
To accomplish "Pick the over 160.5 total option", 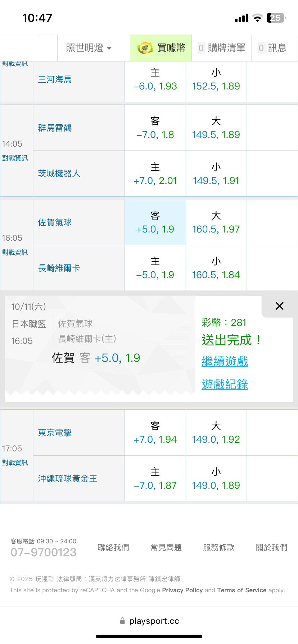I will pyautogui.click(x=216, y=222).
